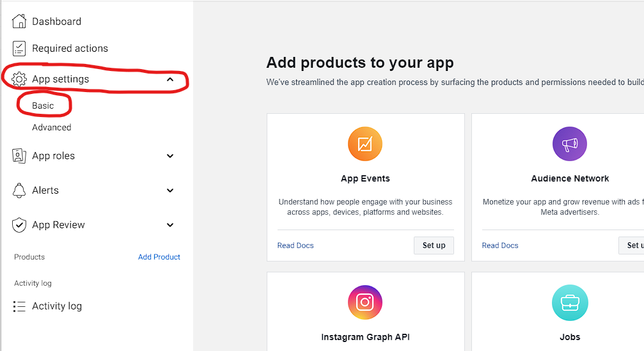Image resolution: width=644 pixels, height=351 pixels.
Task: Open the Basic settings item
Action: [x=43, y=105]
